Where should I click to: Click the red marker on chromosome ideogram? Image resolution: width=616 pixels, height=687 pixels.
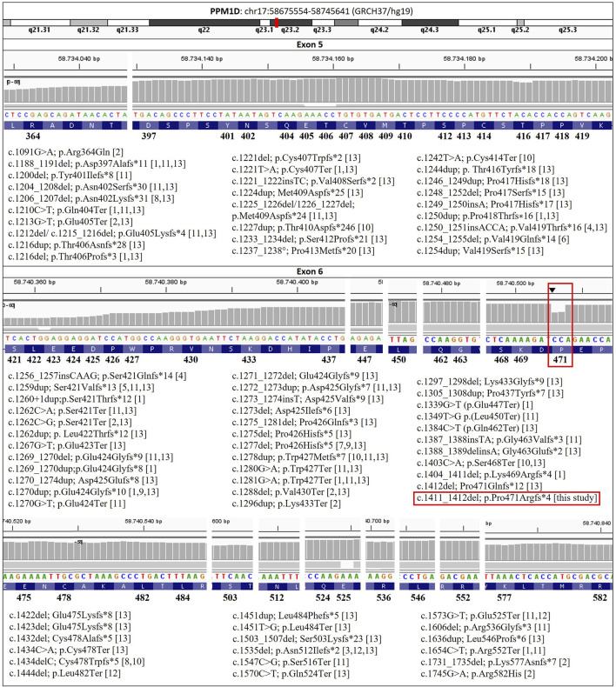(x=276, y=23)
